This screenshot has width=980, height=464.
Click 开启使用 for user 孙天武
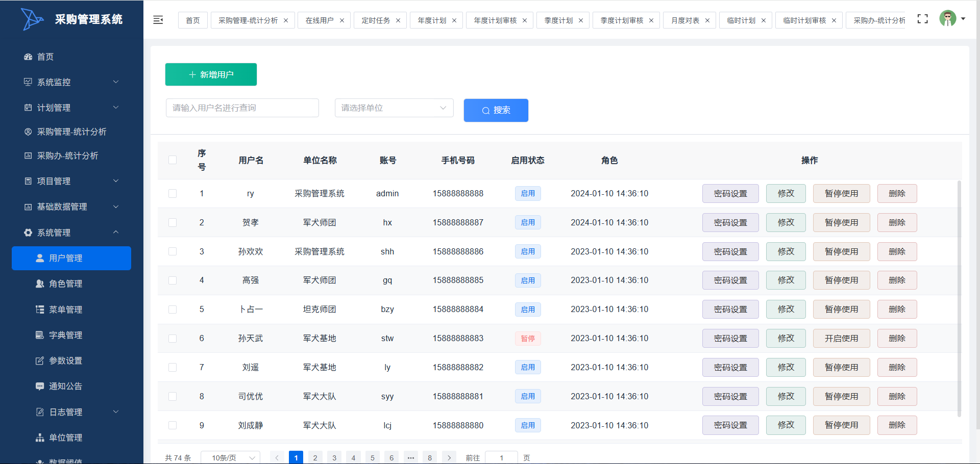pos(842,339)
